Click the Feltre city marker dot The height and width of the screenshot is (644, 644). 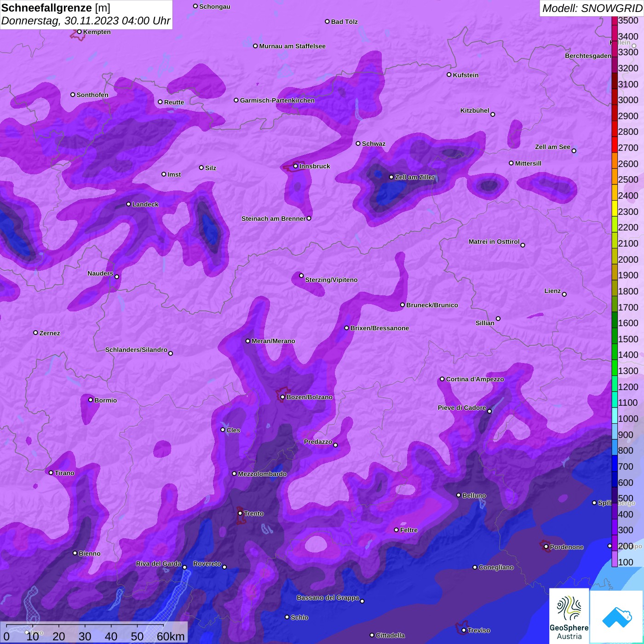(x=396, y=529)
